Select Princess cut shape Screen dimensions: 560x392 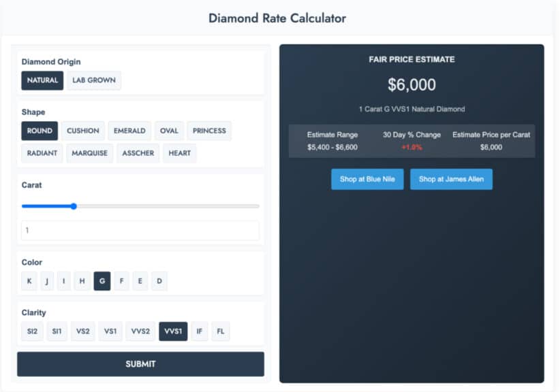point(209,131)
